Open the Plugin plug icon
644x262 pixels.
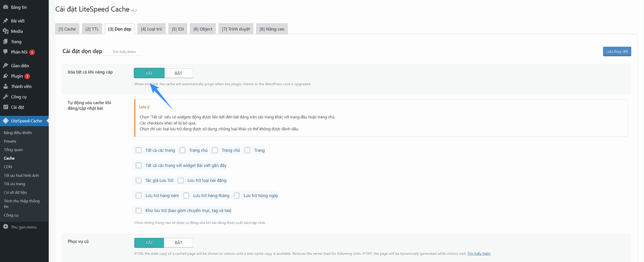tap(5, 76)
